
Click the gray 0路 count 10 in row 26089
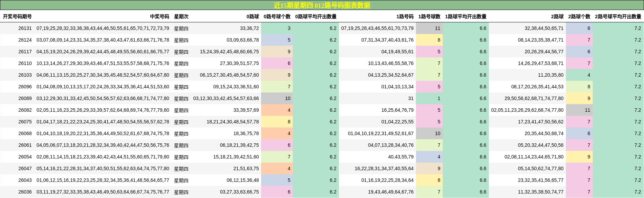[x=277, y=98]
